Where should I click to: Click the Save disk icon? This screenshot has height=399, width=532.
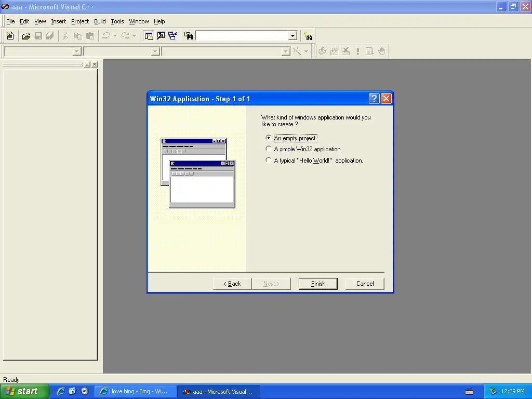click(x=38, y=36)
